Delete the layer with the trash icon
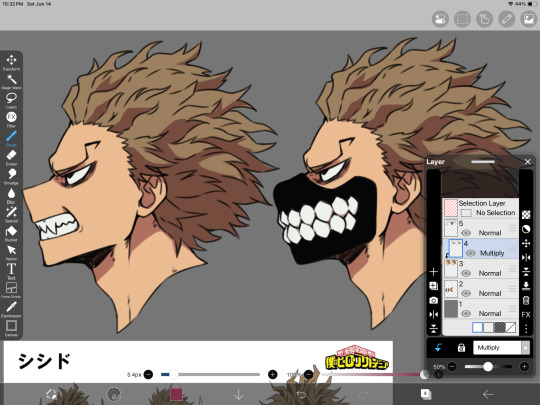 tap(526, 300)
